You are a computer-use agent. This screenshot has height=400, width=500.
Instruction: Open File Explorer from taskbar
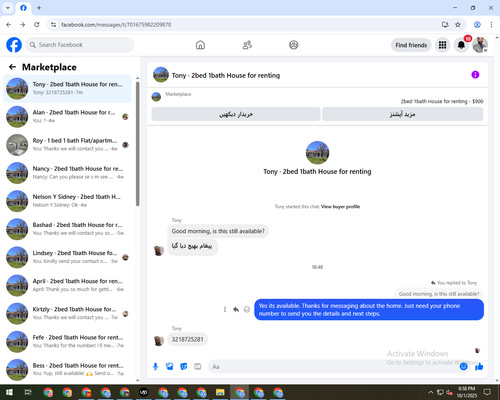220,392
